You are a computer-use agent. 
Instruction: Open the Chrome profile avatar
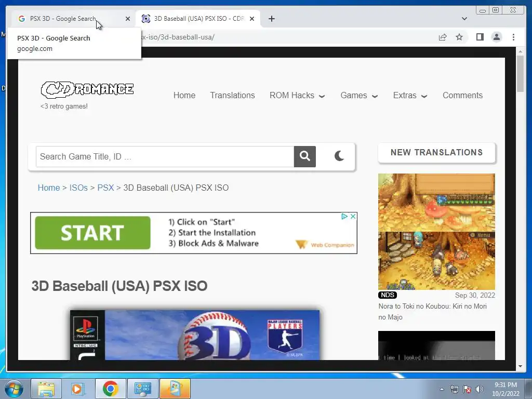click(x=496, y=37)
